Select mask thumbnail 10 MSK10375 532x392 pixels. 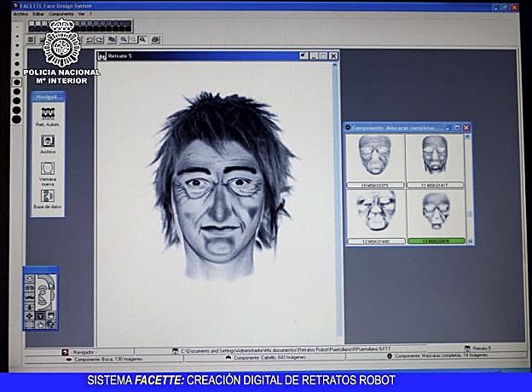pos(375,158)
